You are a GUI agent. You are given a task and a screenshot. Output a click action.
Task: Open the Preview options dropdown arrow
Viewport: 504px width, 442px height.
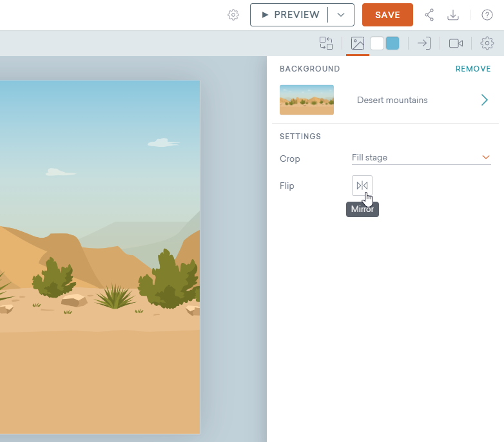pos(341,15)
